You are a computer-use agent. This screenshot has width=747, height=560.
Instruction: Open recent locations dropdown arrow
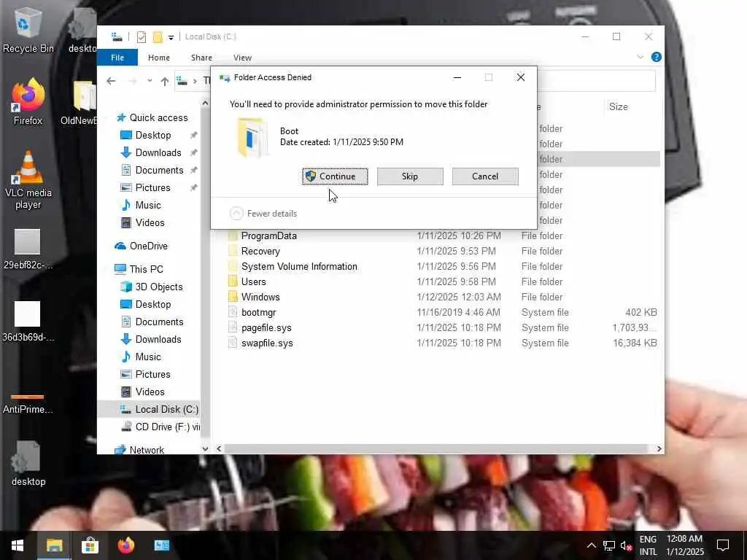pyautogui.click(x=150, y=82)
